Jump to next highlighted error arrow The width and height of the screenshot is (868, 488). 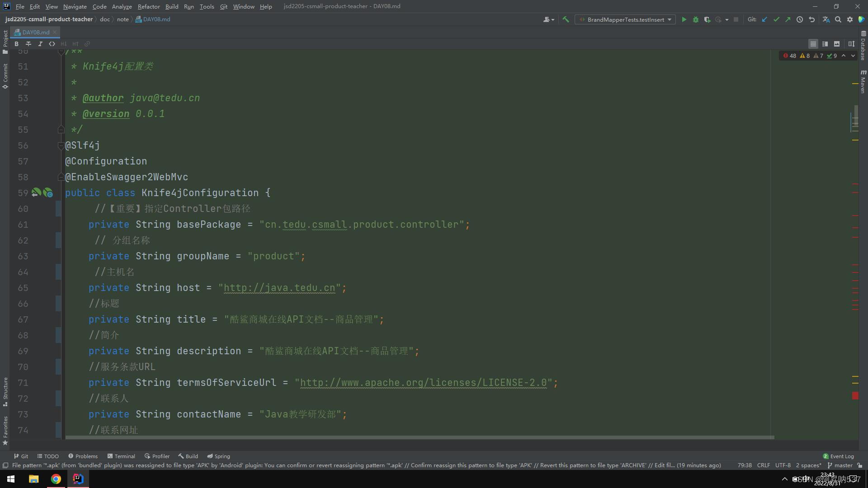pyautogui.click(x=853, y=56)
